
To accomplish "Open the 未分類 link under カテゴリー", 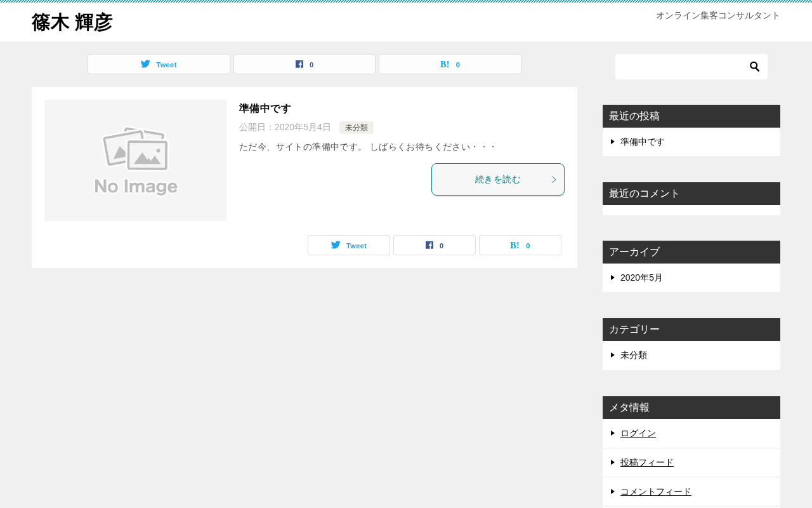I will [634, 355].
